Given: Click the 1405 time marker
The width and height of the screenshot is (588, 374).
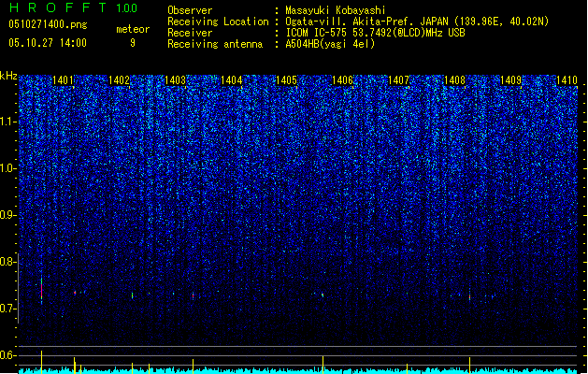Looking at the screenshot, I should 286,79.
